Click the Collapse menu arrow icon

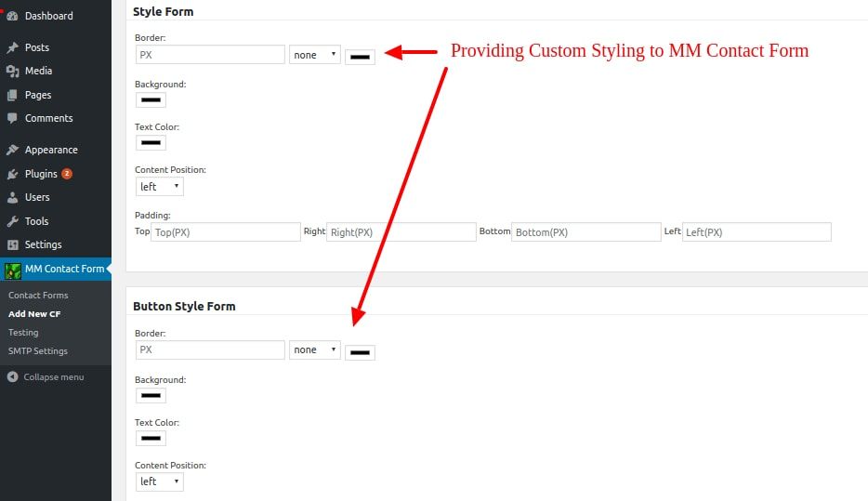tap(13, 377)
